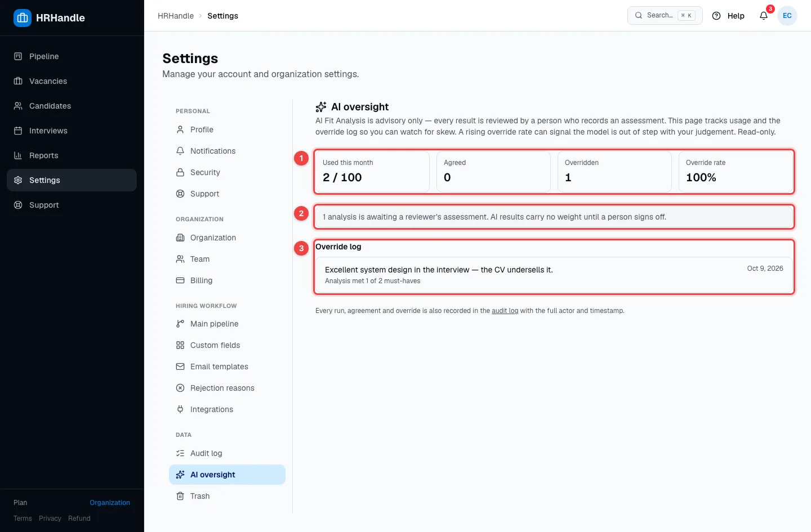The image size is (811, 532).
Task: Click the Oct 9, 2026 date
Action: (765, 269)
